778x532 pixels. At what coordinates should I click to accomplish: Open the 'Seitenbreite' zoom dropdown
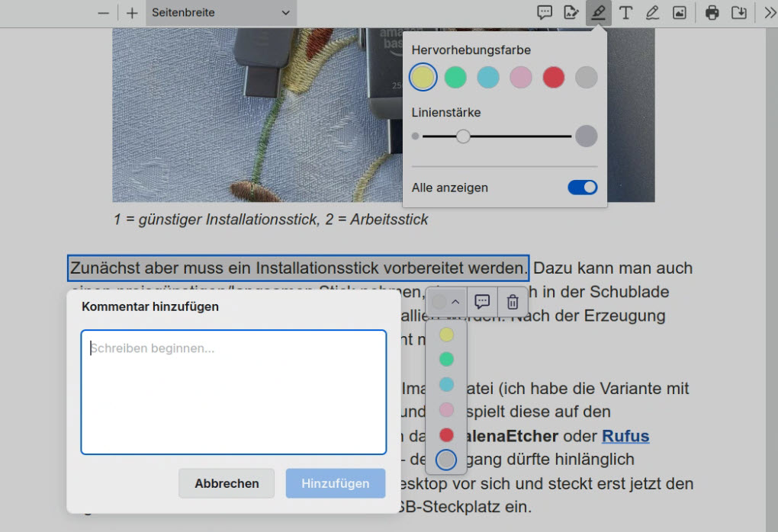tap(220, 13)
